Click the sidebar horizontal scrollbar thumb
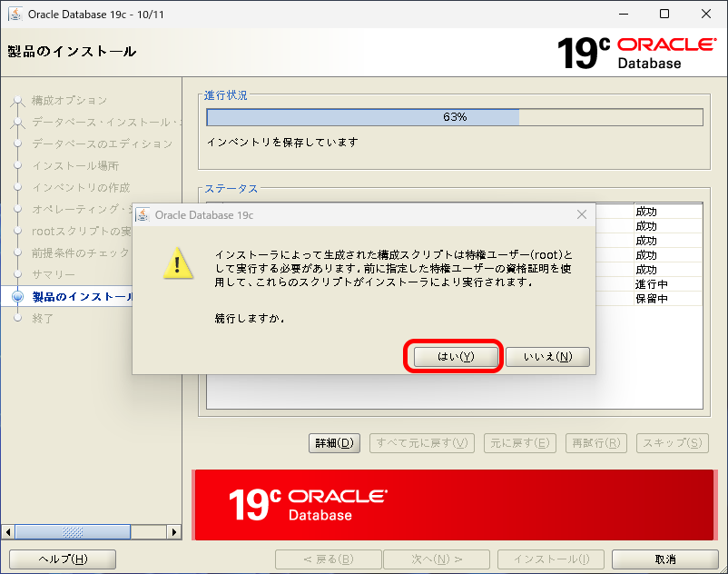Screen dimensions: 728x574 pyautogui.click(x=73, y=531)
